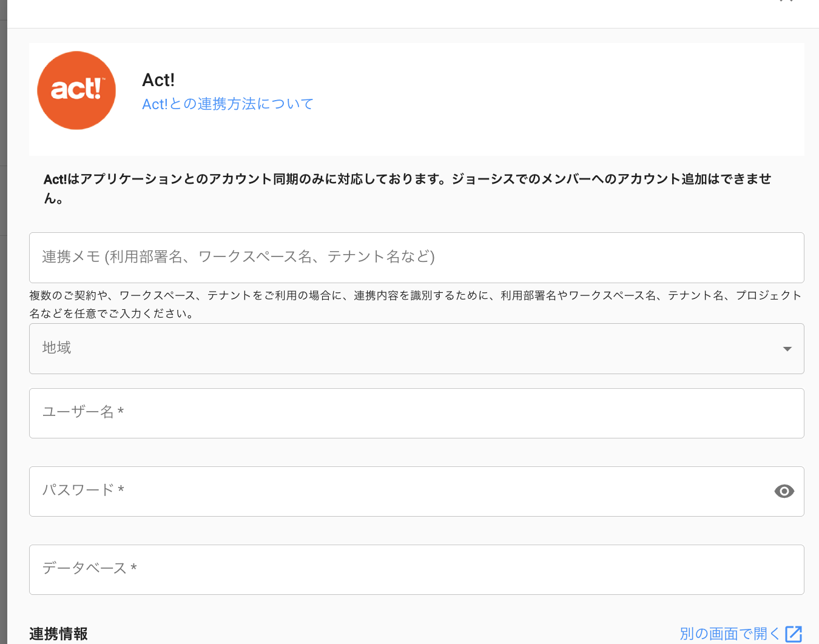The height and width of the screenshot is (644, 819).
Task: Focus the ユーザー名 input field
Action: coord(416,413)
